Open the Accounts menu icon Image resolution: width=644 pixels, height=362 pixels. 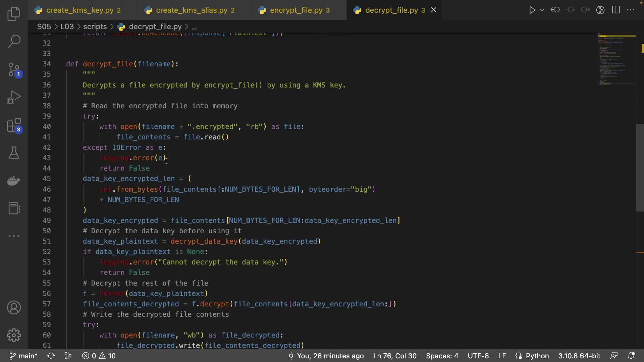(x=14, y=308)
